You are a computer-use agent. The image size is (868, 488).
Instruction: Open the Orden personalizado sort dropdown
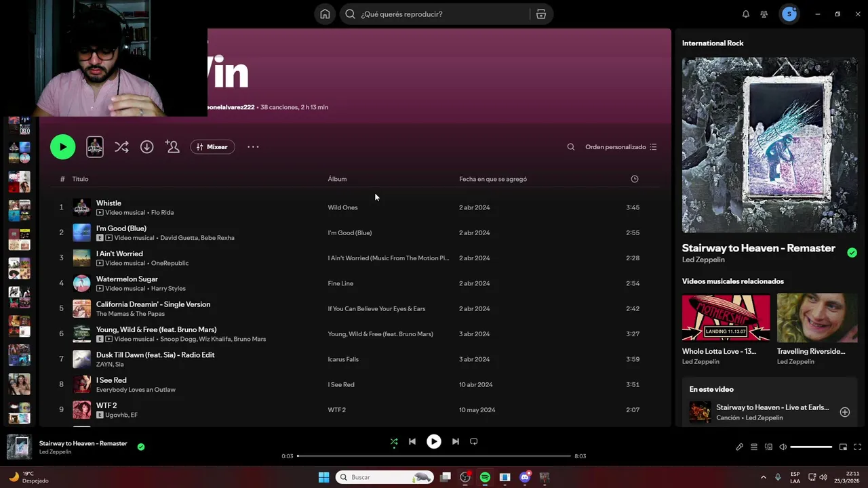[621, 147]
